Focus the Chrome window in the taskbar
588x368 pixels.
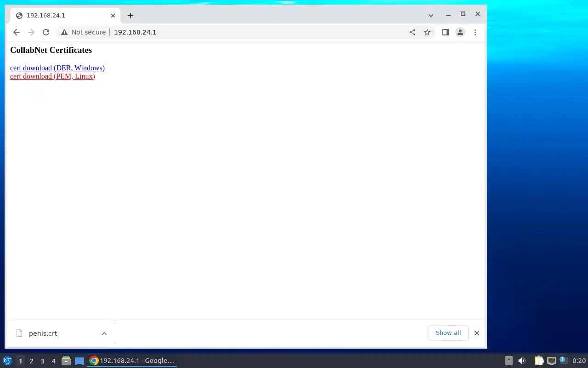click(x=132, y=361)
